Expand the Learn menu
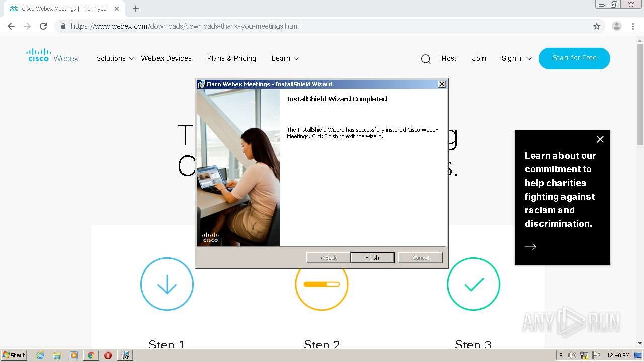 [285, 58]
